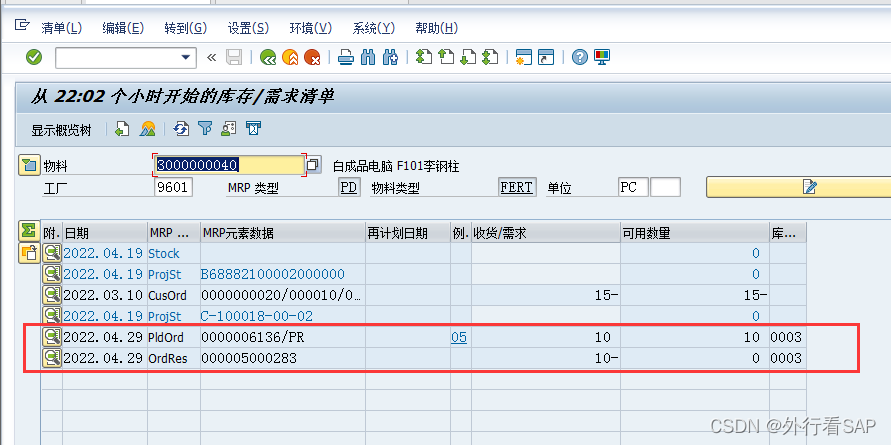Image resolution: width=891 pixels, height=445 pixels.
Task: Click the green Back arrow icon
Action: tap(268, 57)
